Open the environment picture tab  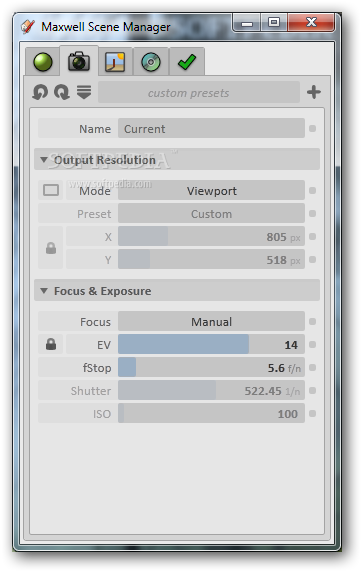[115, 62]
